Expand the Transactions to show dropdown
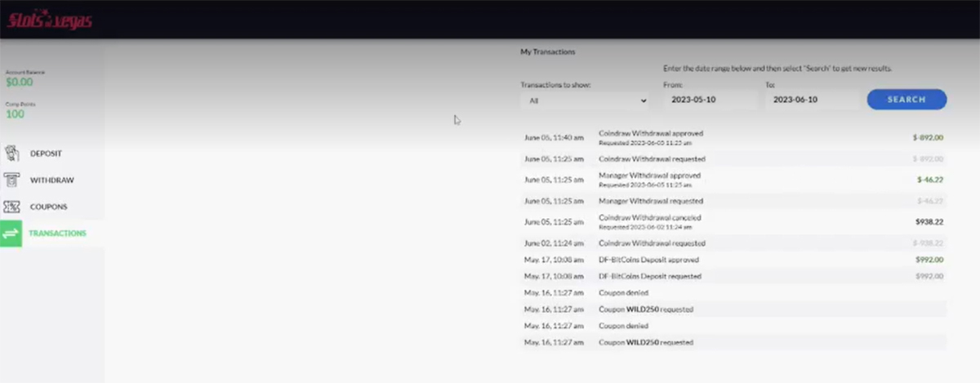This screenshot has height=383, width=980. tap(584, 100)
